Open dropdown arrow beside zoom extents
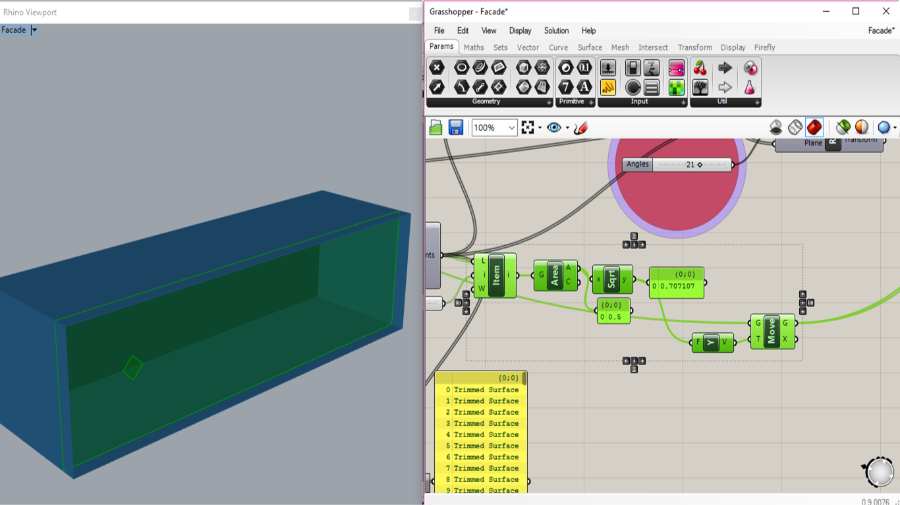This screenshot has height=505, width=900. pyautogui.click(x=540, y=127)
